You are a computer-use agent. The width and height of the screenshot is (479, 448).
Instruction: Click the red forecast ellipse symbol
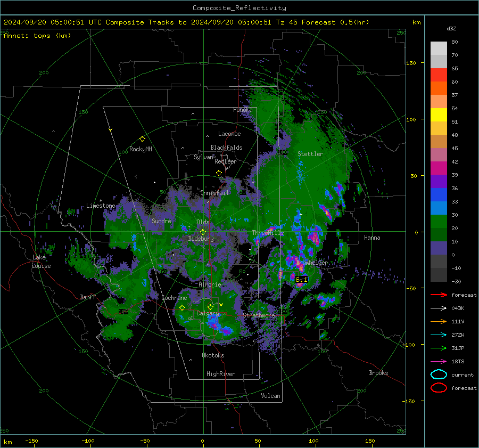coord(439,388)
